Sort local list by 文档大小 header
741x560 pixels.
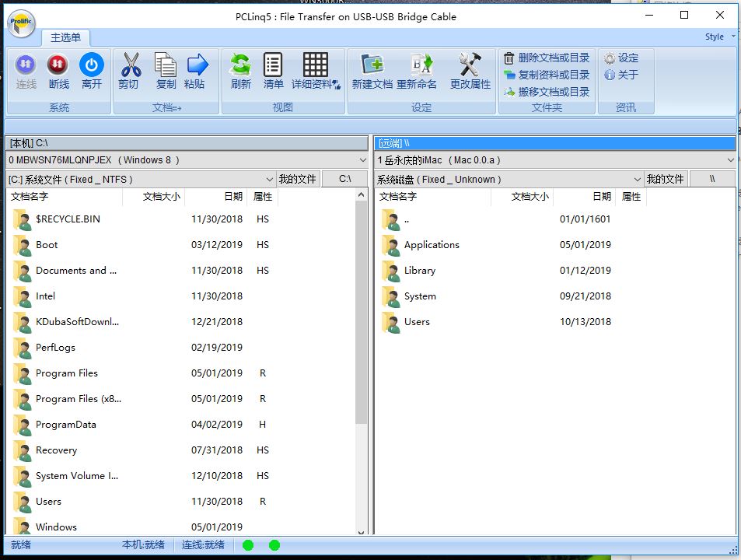point(154,197)
